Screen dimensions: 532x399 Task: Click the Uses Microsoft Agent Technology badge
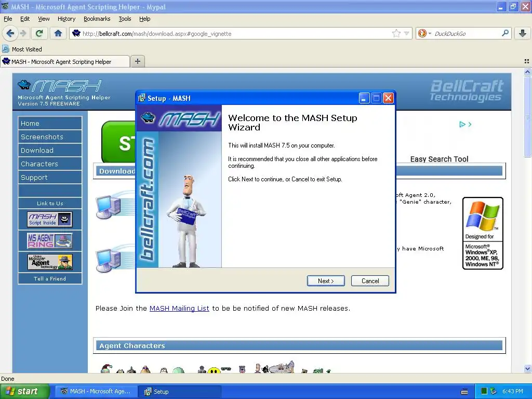tap(50, 262)
